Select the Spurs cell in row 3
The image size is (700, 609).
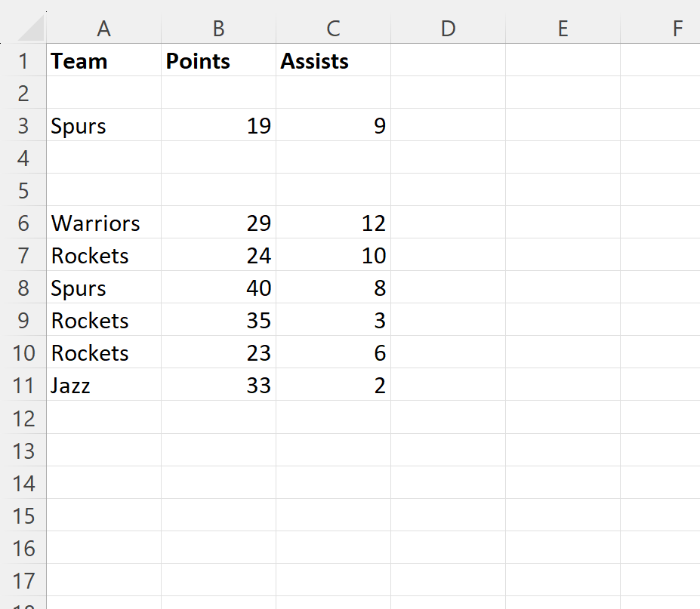103,125
